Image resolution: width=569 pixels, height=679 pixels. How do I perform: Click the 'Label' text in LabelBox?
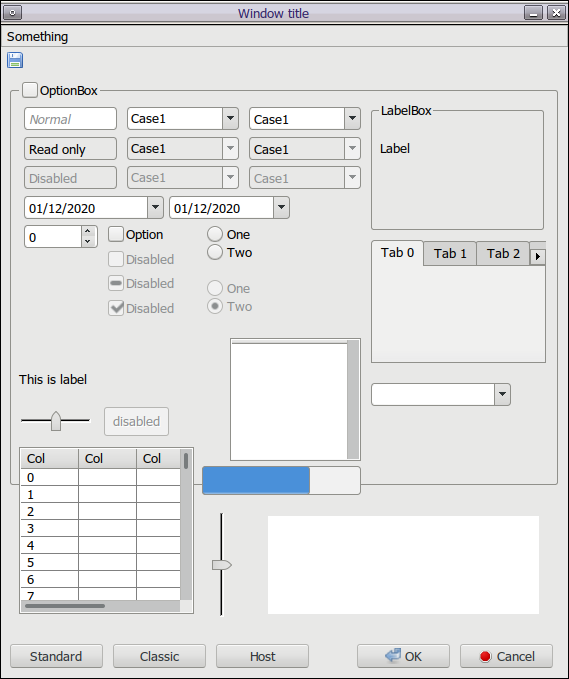(394, 149)
